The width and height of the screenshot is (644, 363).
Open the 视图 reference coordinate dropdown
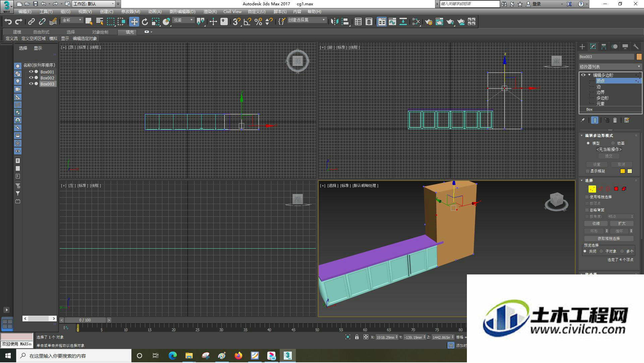(183, 20)
